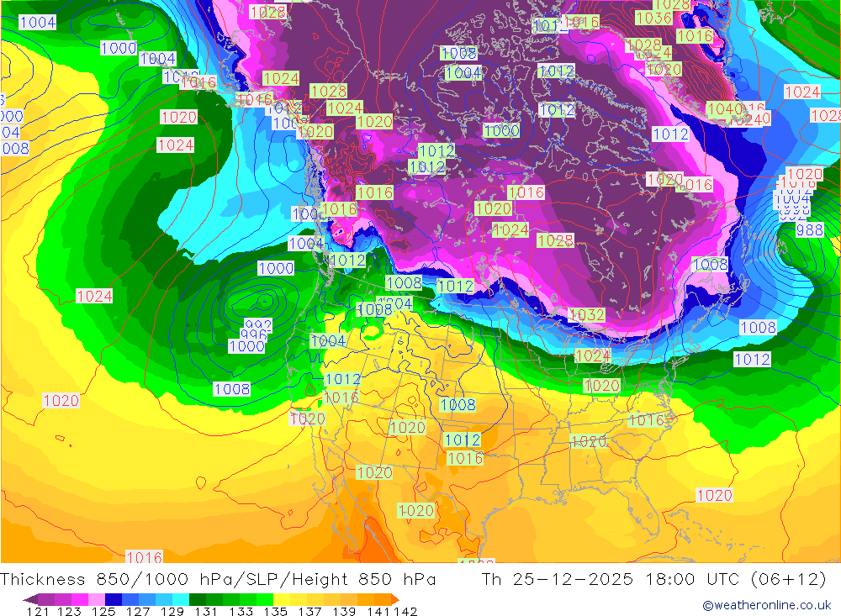Select the cyan legend swatch before 131

point(180,599)
